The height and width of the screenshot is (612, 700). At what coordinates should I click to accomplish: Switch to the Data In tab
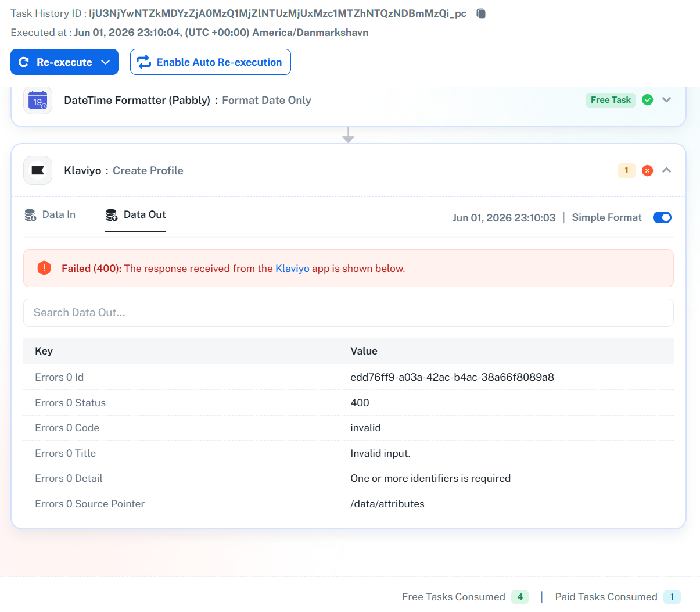(50, 215)
